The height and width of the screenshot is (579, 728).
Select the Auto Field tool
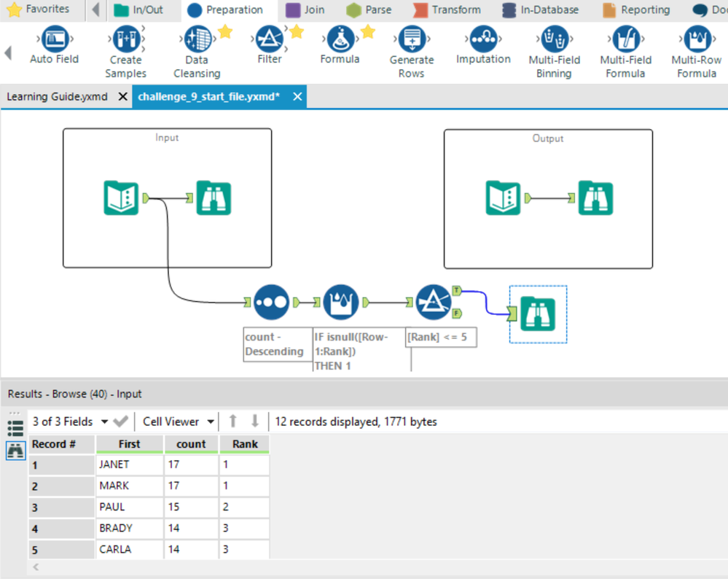pyautogui.click(x=55, y=44)
